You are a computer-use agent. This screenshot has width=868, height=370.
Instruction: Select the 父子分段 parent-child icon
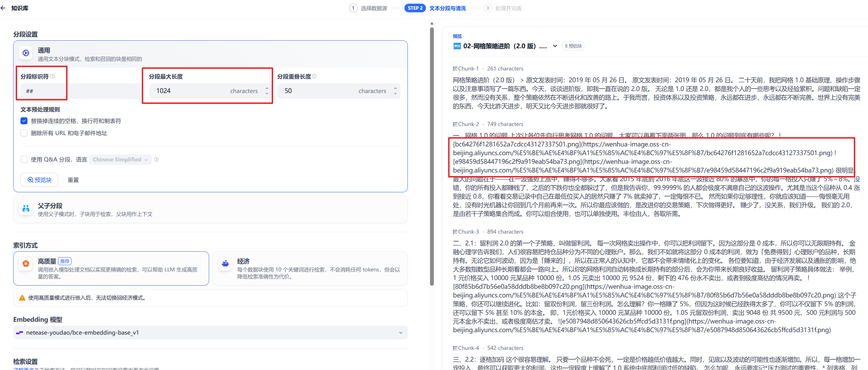(26, 209)
